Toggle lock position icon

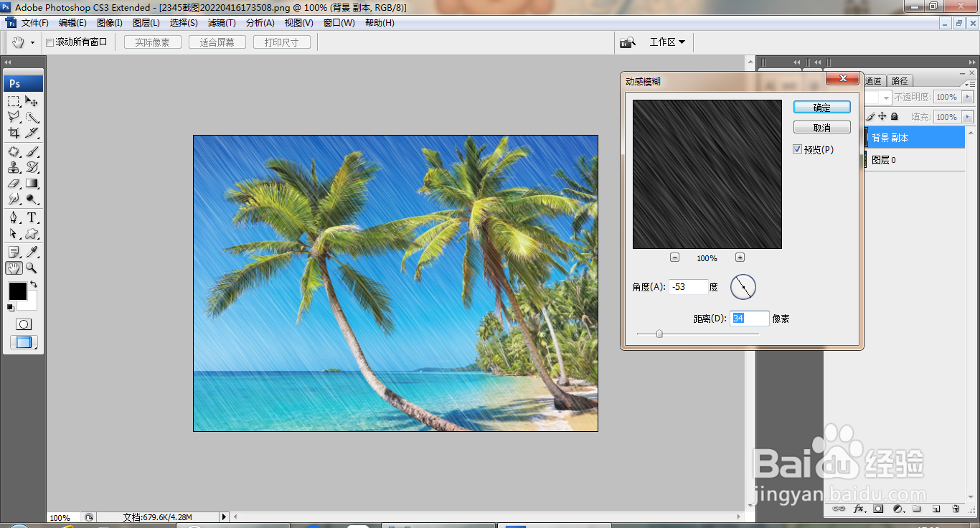click(x=882, y=116)
